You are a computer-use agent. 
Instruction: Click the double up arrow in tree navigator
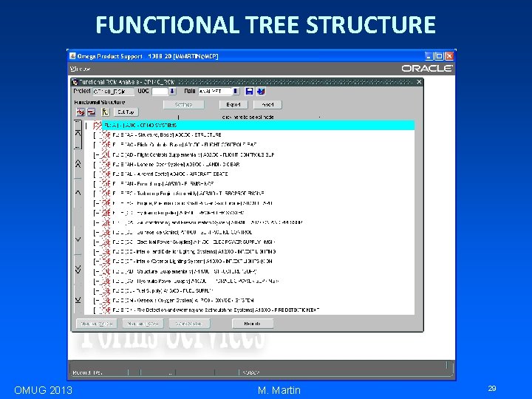tap(78, 164)
